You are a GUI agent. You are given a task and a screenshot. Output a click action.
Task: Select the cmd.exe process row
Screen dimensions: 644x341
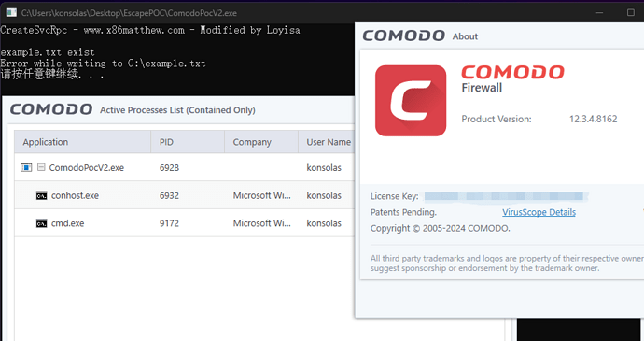pyautogui.click(x=185, y=223)
